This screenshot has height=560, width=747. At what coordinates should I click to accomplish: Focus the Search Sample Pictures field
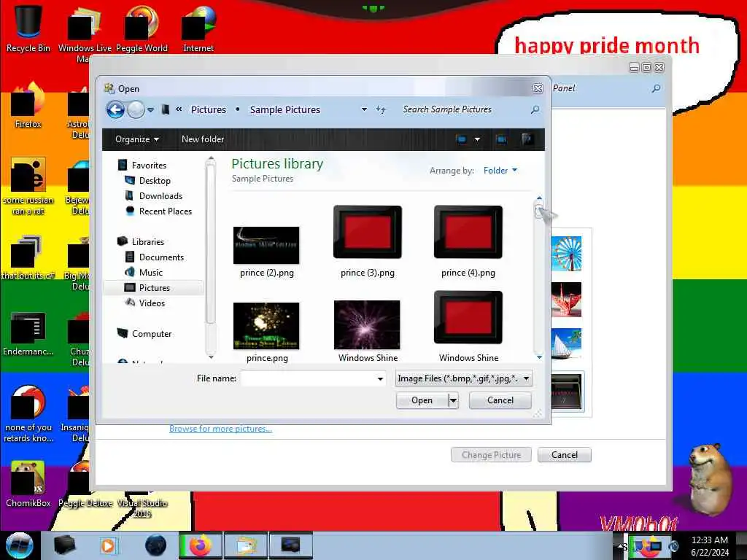(462, 109)
